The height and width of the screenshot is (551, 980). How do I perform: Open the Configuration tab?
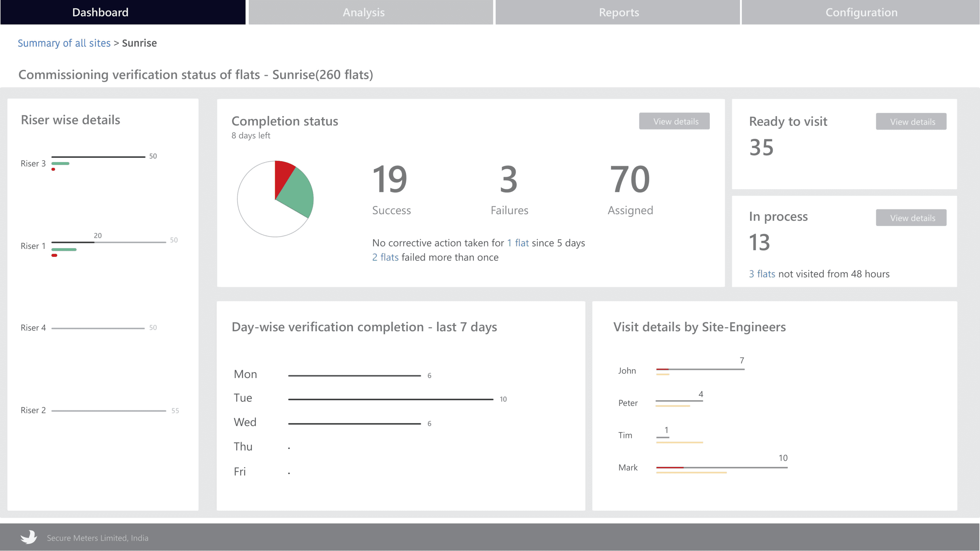point(861,12)
